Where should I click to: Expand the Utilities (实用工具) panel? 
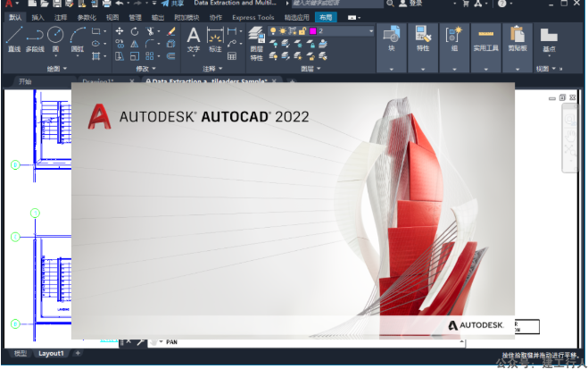[x=486, y=69]
